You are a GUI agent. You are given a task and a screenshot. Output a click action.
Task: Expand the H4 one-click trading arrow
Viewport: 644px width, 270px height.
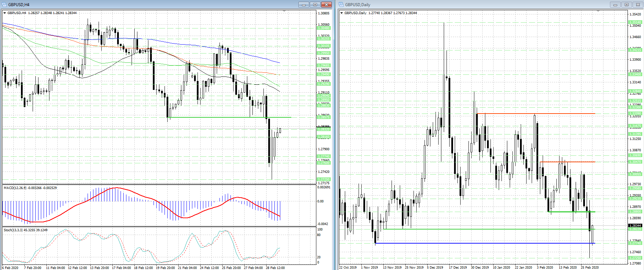click(5, 13)
